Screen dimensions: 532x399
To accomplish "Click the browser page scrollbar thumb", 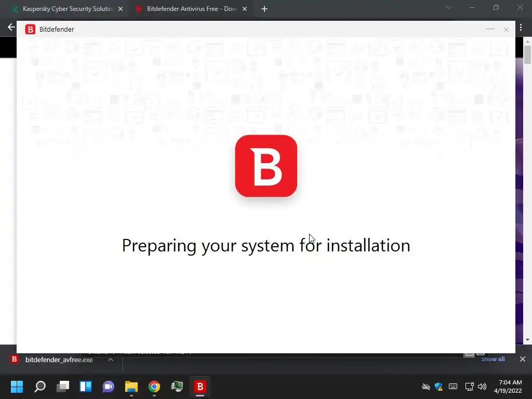I will tap(527, 55).
